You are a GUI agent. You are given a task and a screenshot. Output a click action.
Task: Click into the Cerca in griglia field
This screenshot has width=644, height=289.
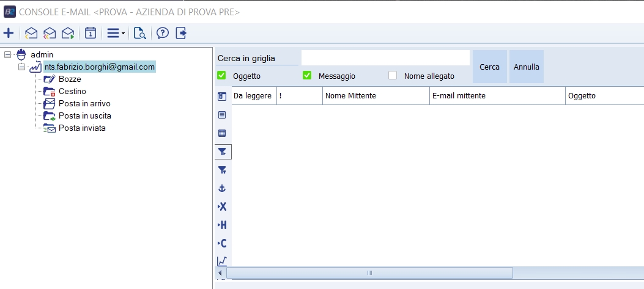[385, 58]
